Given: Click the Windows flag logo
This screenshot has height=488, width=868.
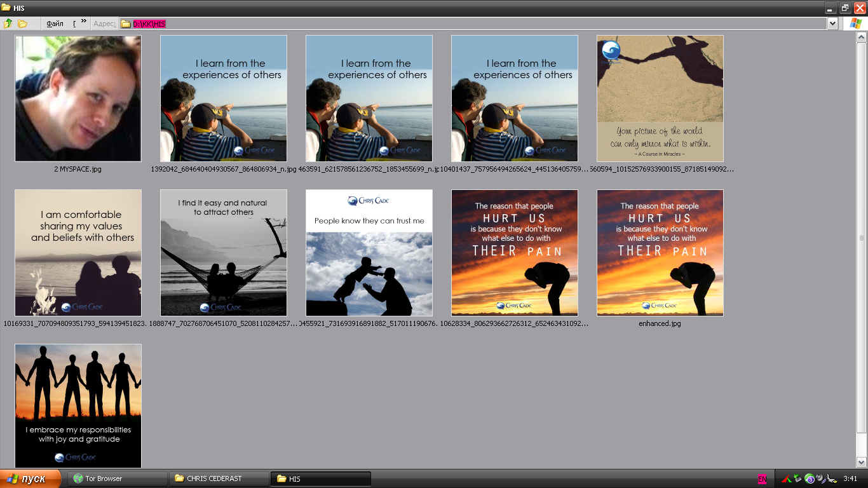Looking at the screenshot, I should pos(856,24).
